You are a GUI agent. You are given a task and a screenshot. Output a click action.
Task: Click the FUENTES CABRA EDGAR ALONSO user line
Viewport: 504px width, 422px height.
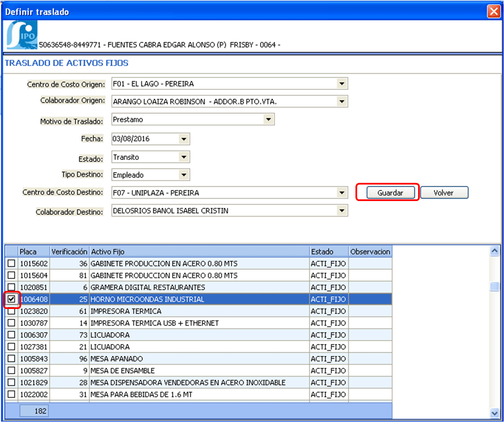[x=160, y=45]
